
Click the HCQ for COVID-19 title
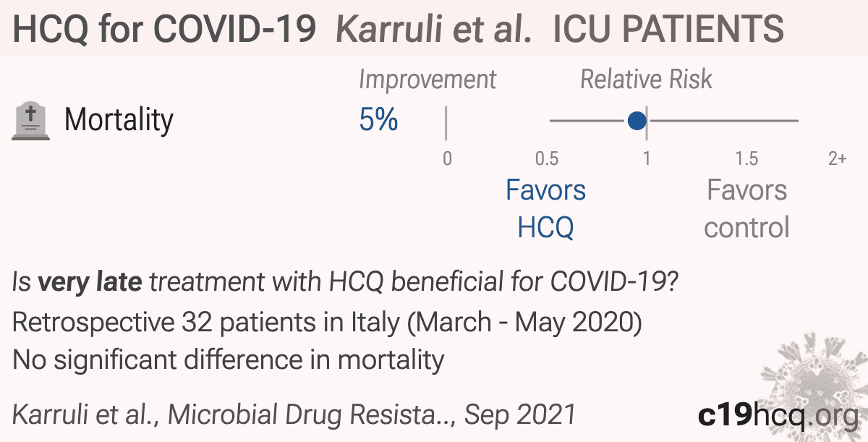tap(164, 29)
